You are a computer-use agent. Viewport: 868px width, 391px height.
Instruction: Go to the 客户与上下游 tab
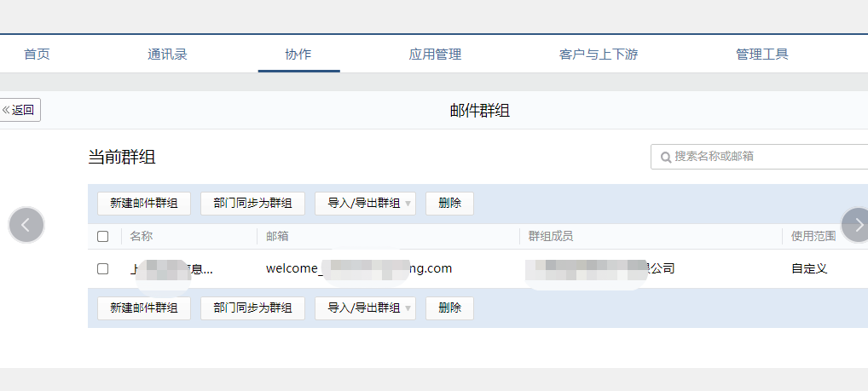599,55
